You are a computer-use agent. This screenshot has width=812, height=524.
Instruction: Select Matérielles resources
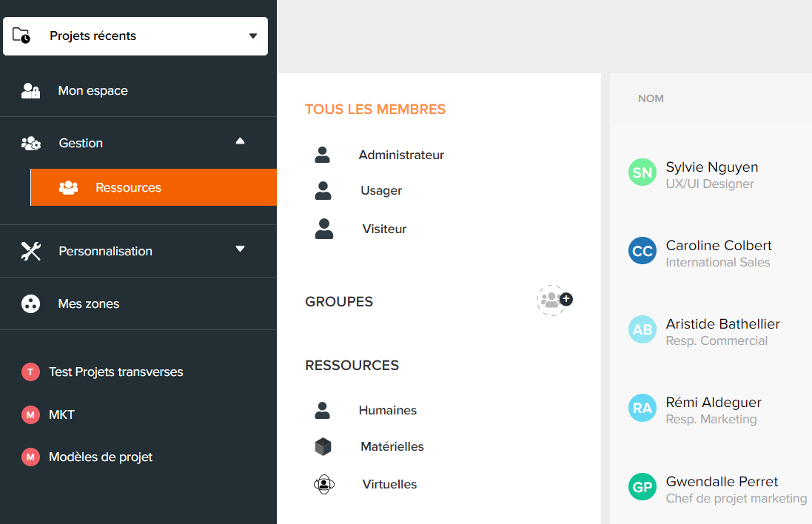(392, 446)
